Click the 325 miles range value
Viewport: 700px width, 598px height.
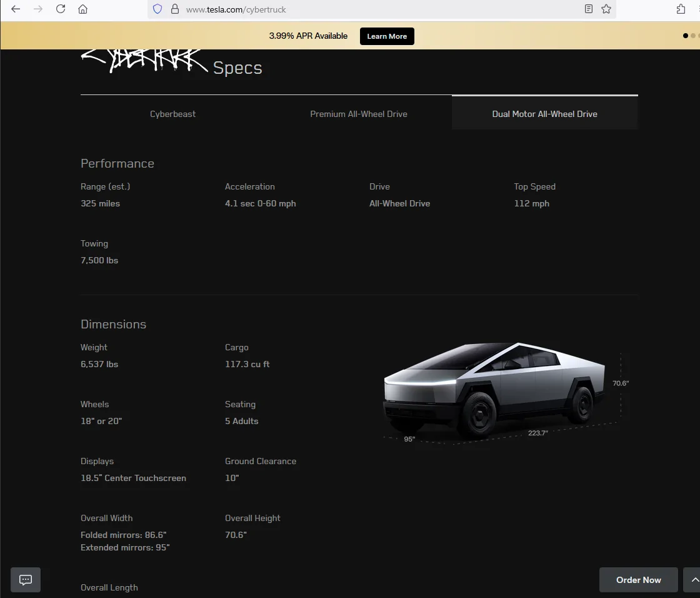tap(101, 203)
